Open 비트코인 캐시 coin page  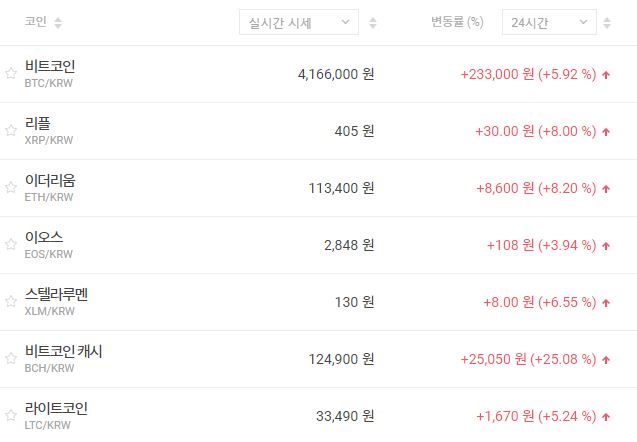pos(64,351)
